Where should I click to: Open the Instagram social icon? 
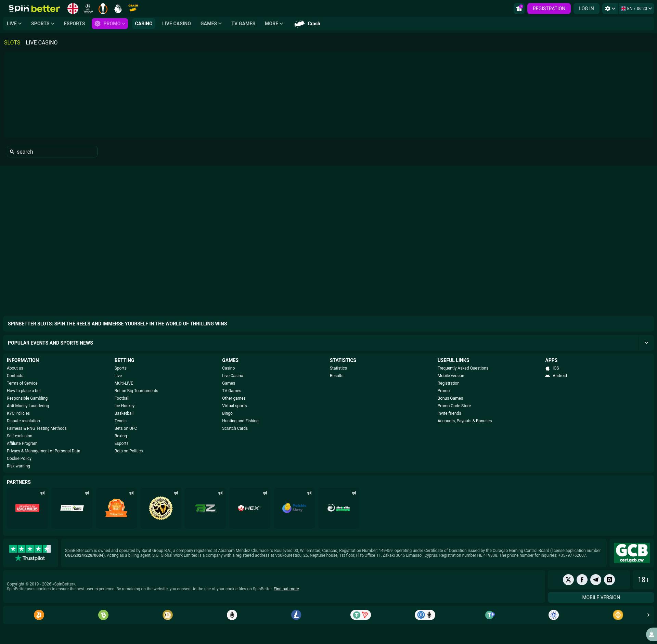coord(609,579)
